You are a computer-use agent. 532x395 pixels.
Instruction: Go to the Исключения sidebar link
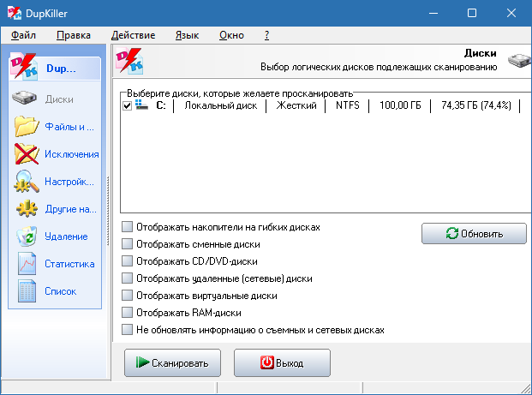[x=72, y=154]
